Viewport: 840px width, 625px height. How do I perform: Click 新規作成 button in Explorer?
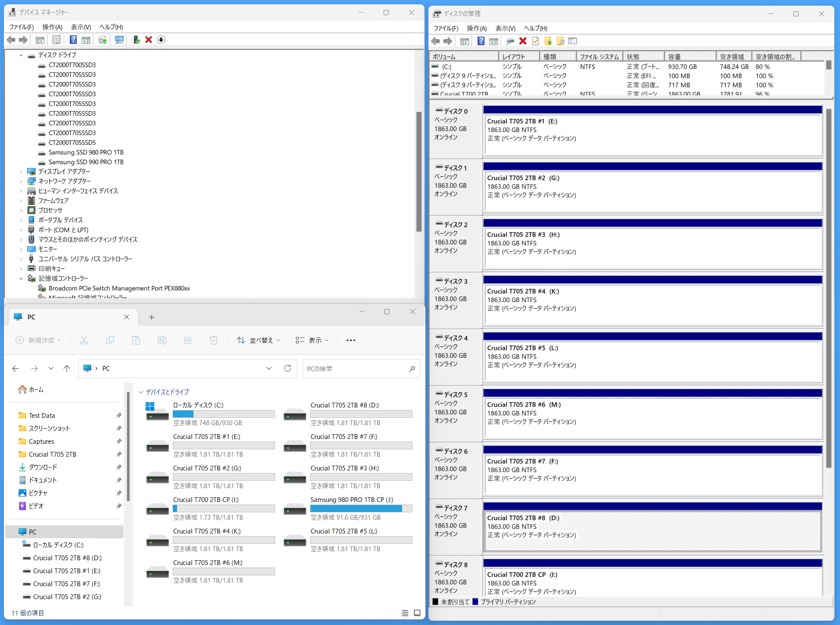coord(38,340)
